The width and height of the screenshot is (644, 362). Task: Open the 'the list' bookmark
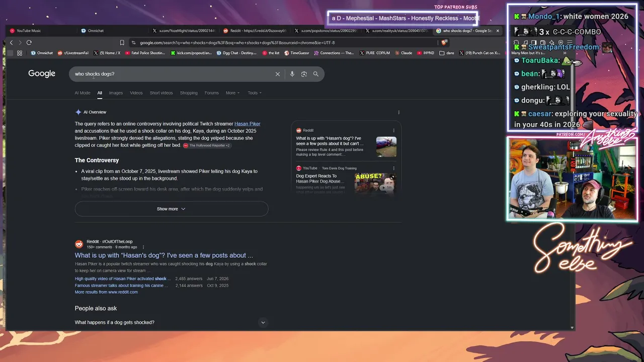pyautogui.click(x=271, y=53)
